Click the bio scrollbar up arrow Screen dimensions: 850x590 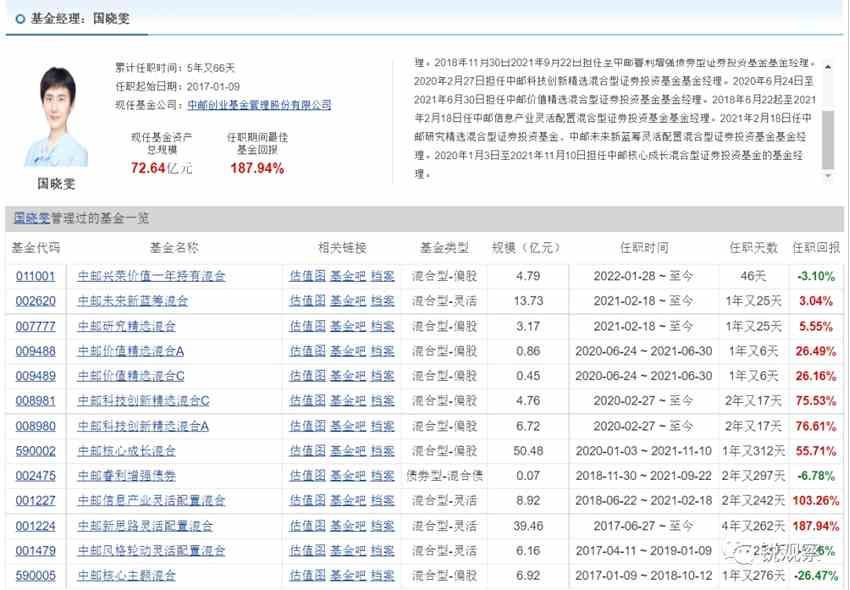click(x=828, y=67)
